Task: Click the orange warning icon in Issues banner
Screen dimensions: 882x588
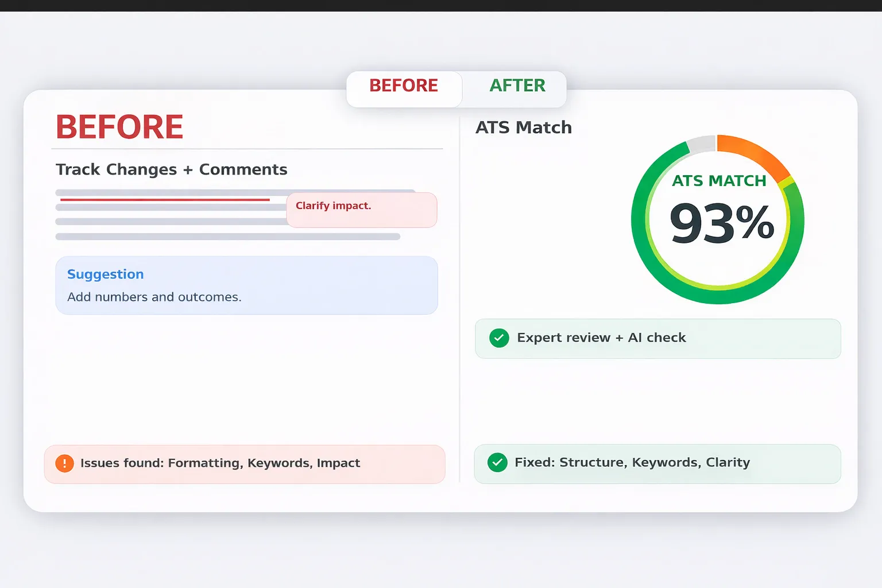Action: point(64,463)
